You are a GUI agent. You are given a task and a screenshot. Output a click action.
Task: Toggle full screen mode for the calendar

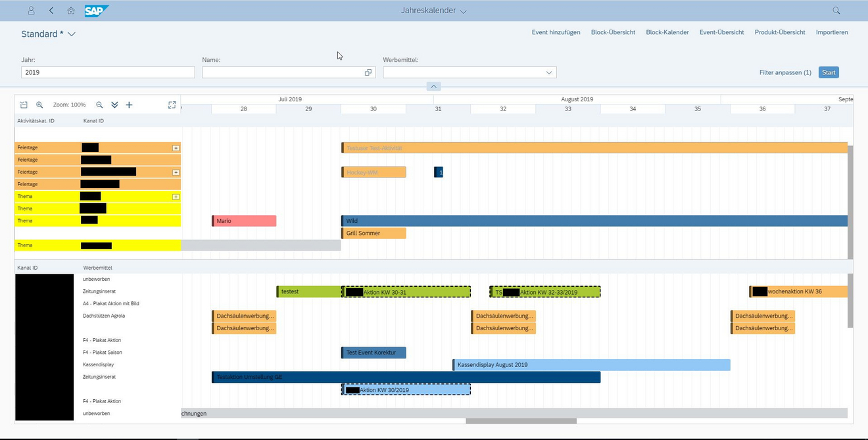point(172,105)
